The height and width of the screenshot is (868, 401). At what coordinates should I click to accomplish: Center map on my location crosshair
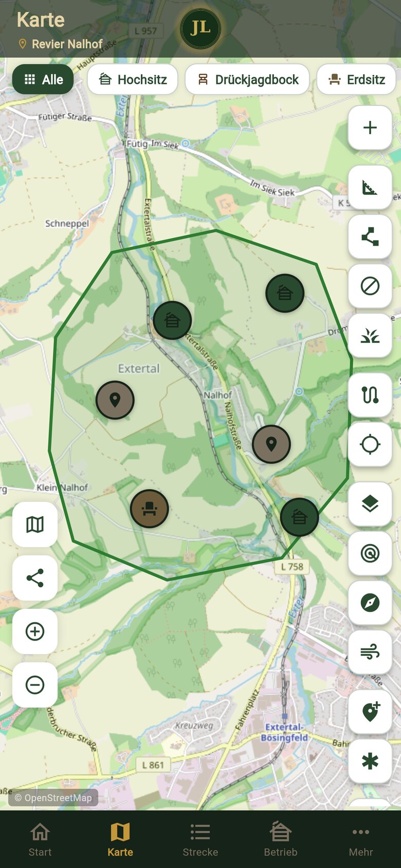point(370,444)
